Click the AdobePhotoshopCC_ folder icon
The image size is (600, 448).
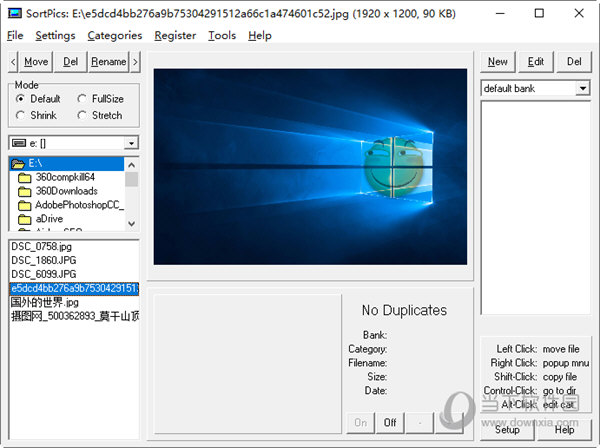[x=24, y=205]
